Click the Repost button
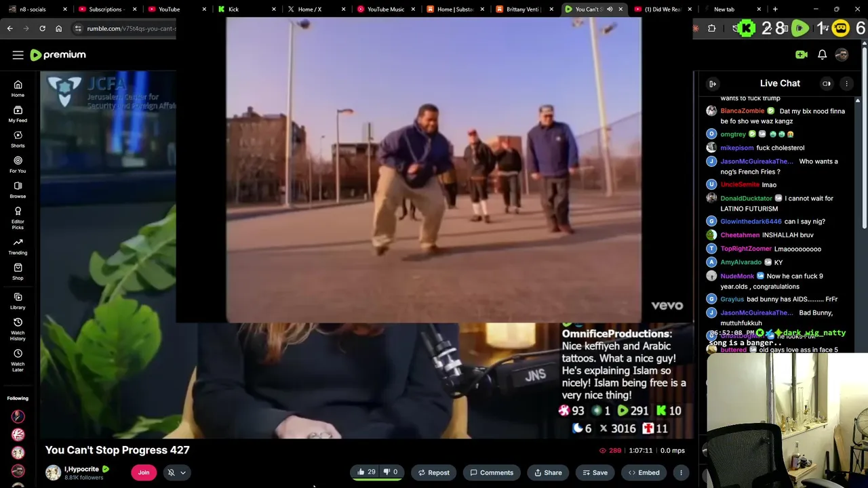 tap(433, 472)
